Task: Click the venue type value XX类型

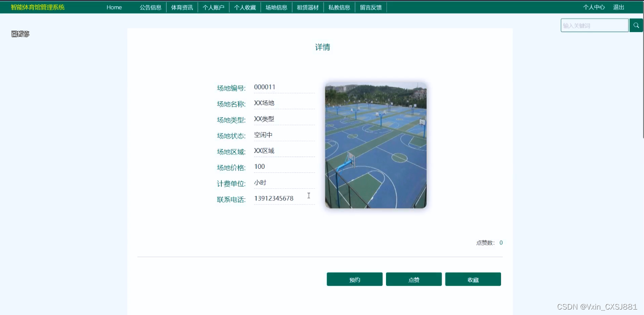Action: (264, 119)
